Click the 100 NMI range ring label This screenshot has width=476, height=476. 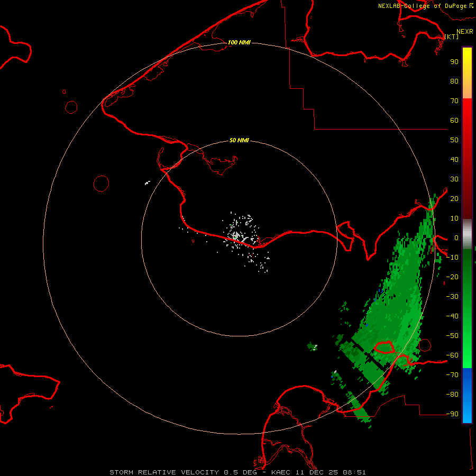pos(239,42)
